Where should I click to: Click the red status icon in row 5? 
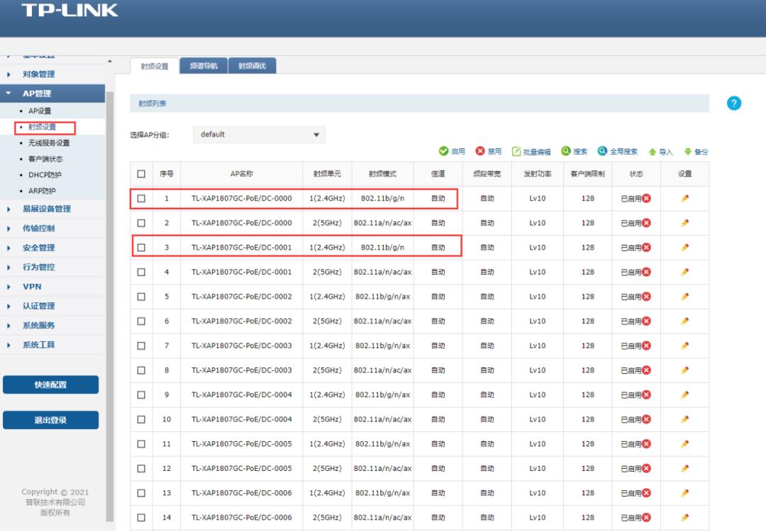click(x=646, y=297)
